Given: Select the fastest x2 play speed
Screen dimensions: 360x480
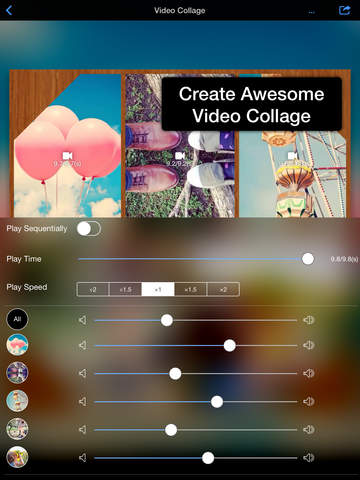Looking at the screenshot, I should tap(223, 289).
